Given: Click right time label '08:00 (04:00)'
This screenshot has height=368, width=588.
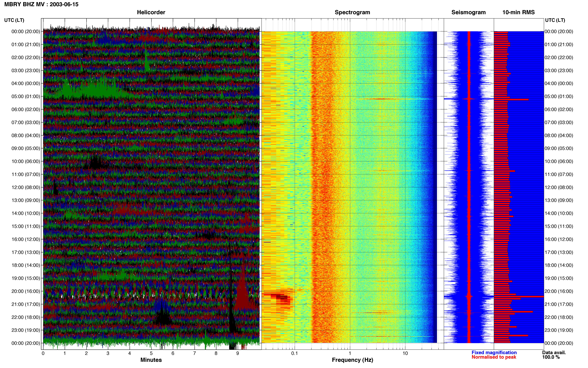Looking at the screenshot, I should coord(559,136).
